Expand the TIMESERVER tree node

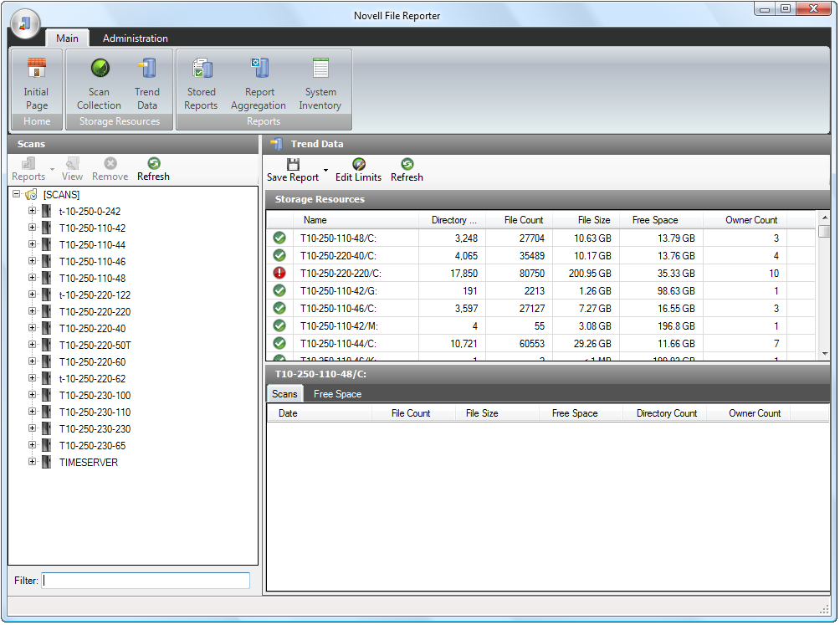point(33,462)
